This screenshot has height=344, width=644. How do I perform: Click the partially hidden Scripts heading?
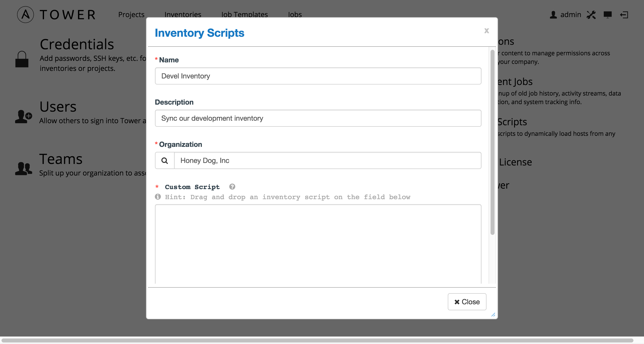point(512,122)
